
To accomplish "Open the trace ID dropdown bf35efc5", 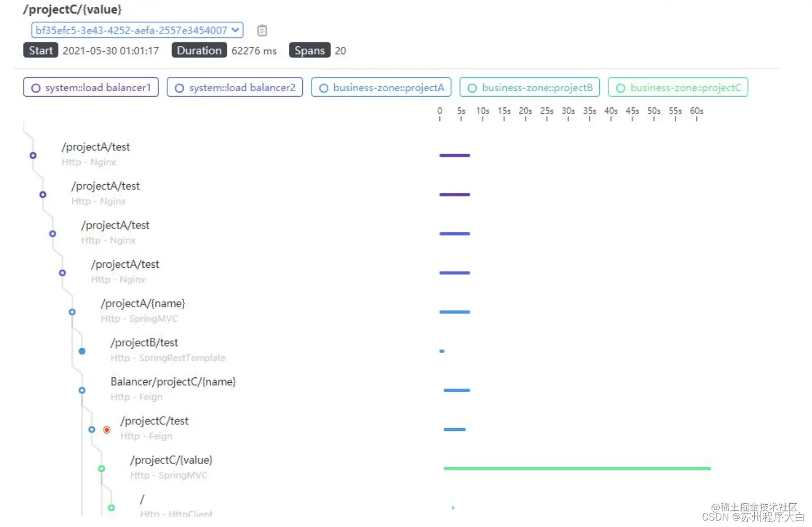I will [137, 30].
